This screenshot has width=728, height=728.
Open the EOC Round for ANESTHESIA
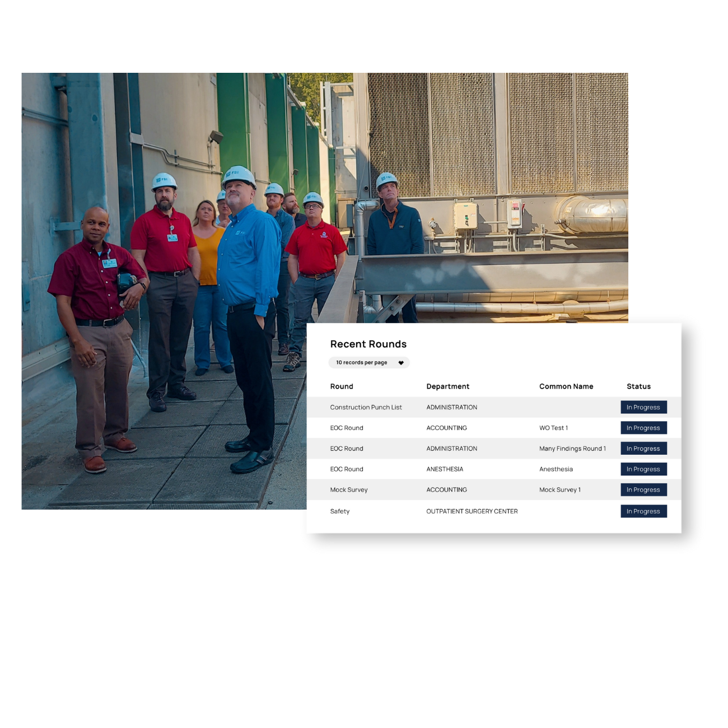click(347, 469)
